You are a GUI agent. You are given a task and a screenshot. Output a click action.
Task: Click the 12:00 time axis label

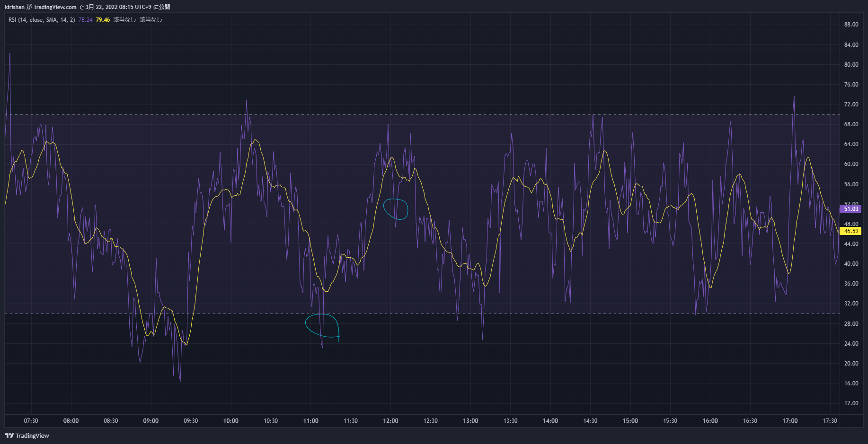click(x=390, y=421)
